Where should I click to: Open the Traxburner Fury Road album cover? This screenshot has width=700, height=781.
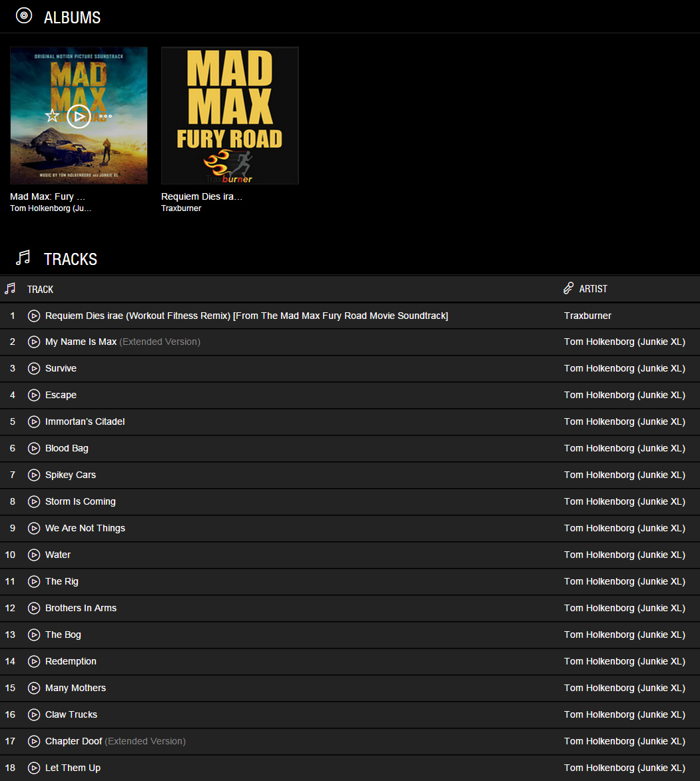[x=230, y=116]
